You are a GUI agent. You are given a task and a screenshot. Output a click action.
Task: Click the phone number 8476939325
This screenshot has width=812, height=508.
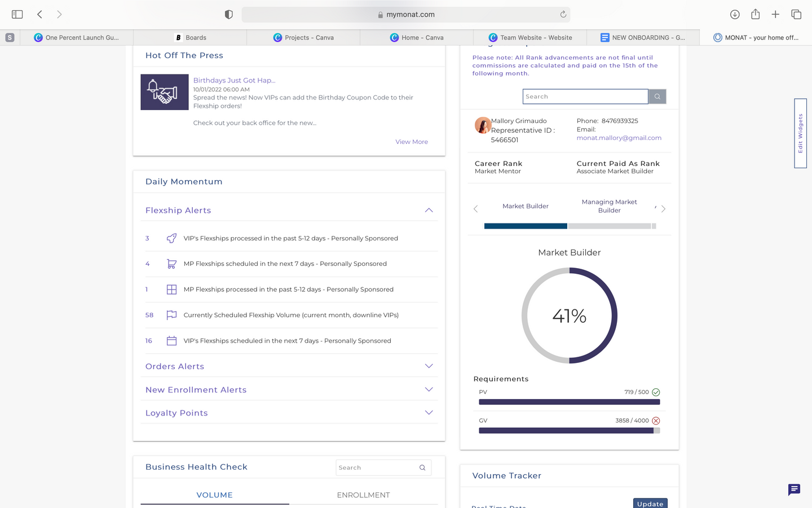620,121
